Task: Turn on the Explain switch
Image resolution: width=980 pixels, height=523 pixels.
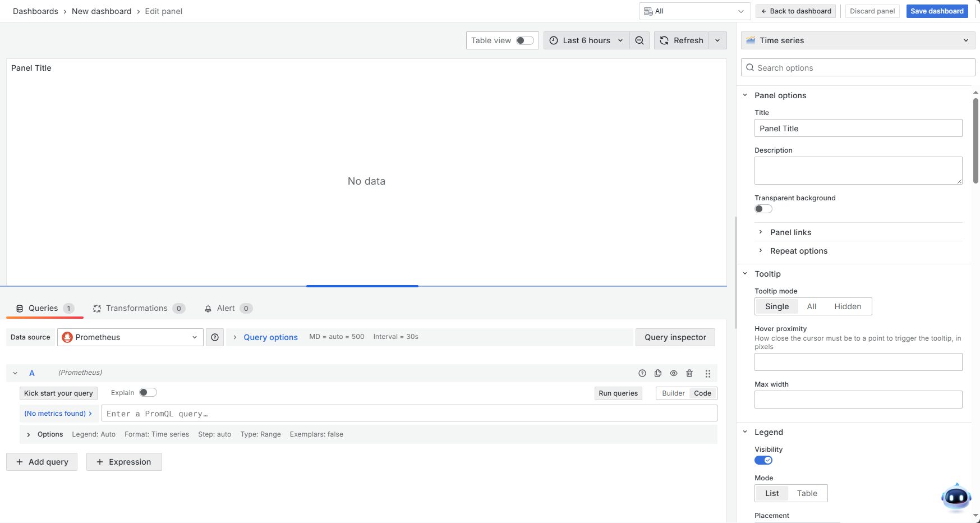Action: [x=148, y=393]
